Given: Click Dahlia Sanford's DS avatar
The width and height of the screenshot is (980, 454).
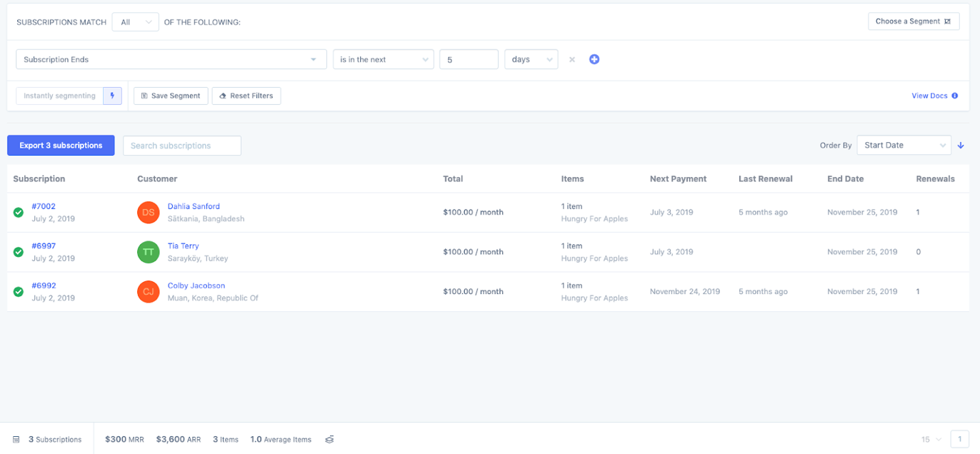Looking at the screenshot, I should [148, 212].
